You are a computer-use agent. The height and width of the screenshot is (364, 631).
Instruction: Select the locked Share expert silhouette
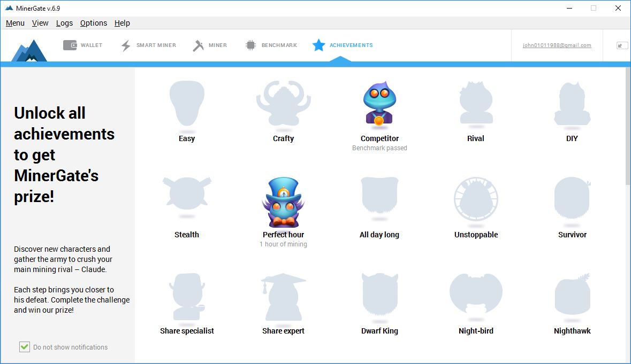point(283,298)
